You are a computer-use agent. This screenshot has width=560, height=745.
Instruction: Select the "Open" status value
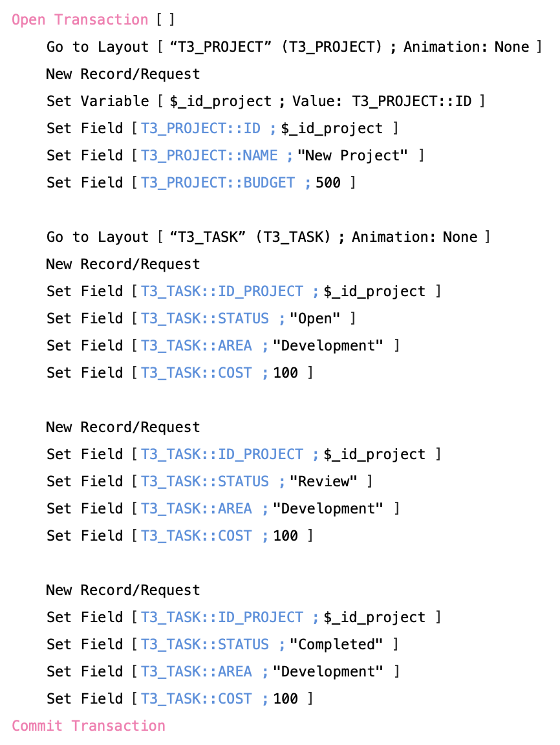click(x=315, y=318)
